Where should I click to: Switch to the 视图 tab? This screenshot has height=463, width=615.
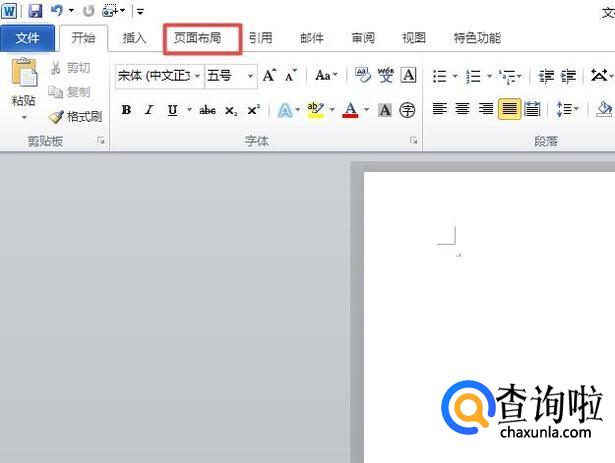pyautogui.click(x=414, y=38)
